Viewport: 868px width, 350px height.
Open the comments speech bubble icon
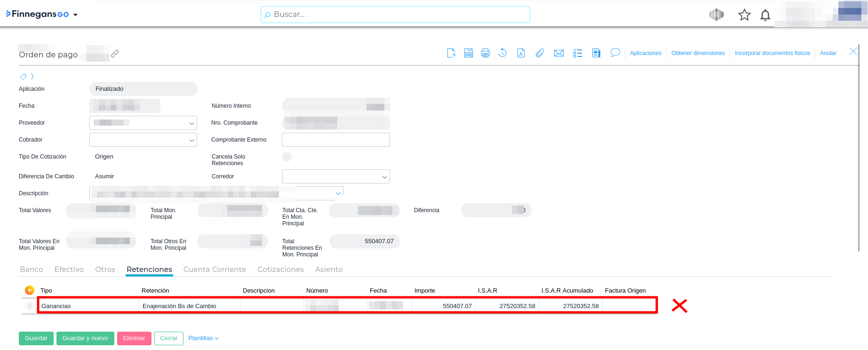pos(615,53)
